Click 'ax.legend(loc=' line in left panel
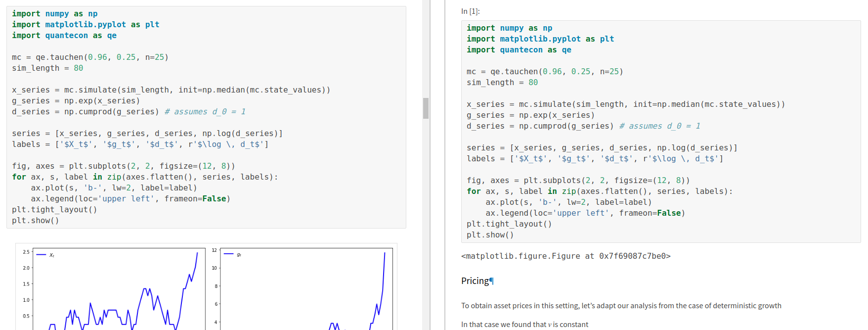 click(131, 199)
